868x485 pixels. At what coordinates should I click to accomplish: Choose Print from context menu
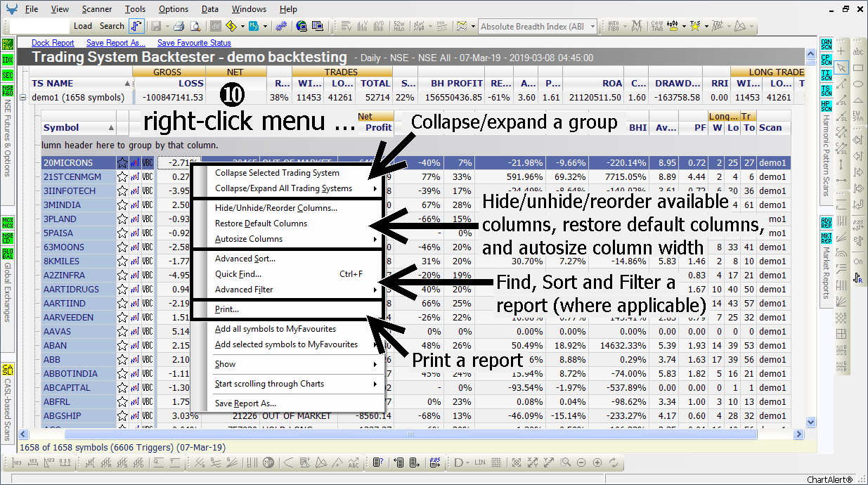227,309
